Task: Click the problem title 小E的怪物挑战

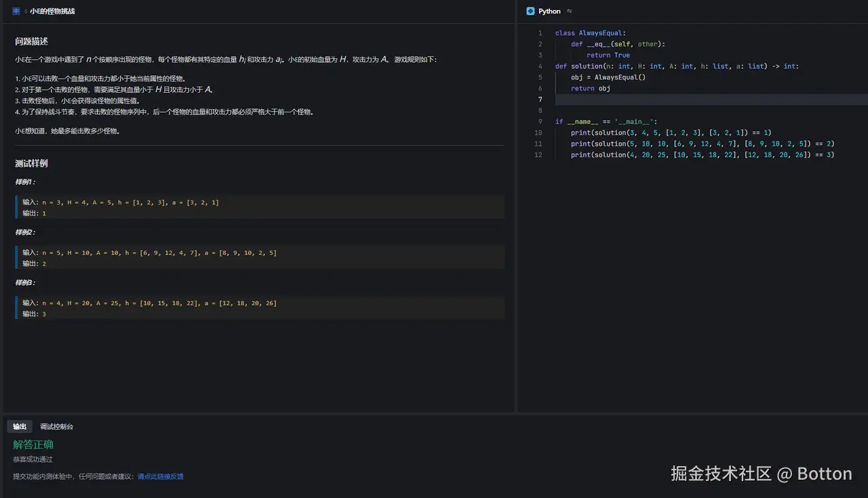Action: coord(52,11)
